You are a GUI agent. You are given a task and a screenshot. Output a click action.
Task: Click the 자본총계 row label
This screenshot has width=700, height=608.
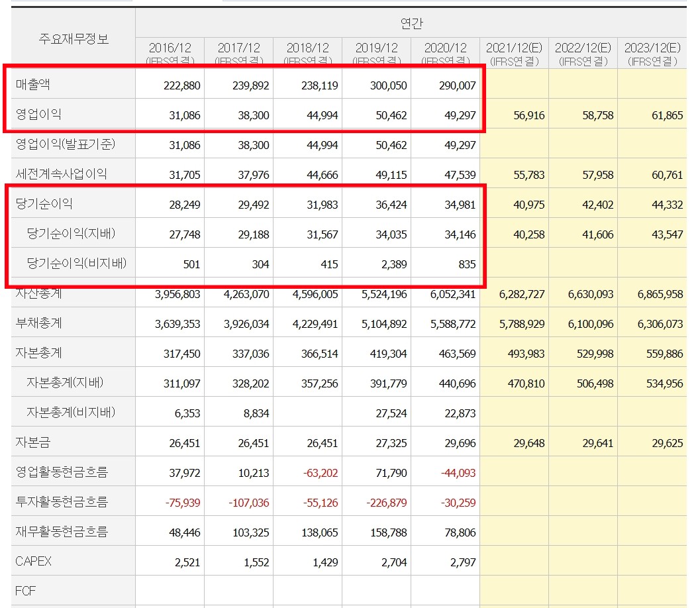tap(39, 353)
